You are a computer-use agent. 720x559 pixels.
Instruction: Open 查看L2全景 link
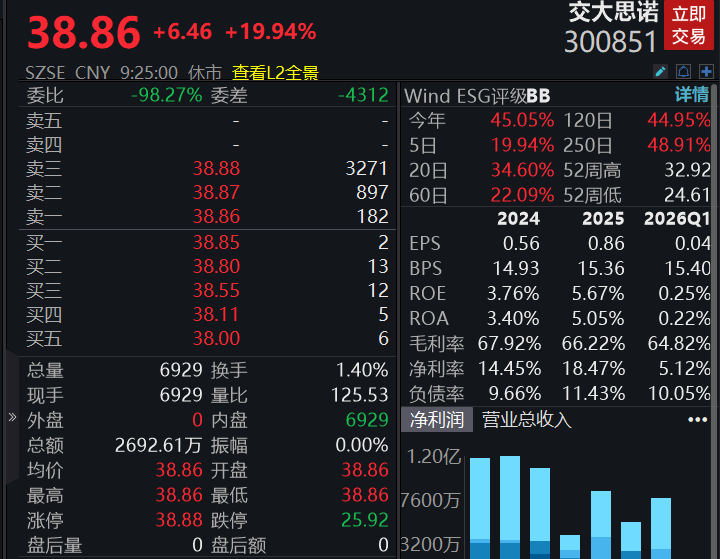coord(275,73)
